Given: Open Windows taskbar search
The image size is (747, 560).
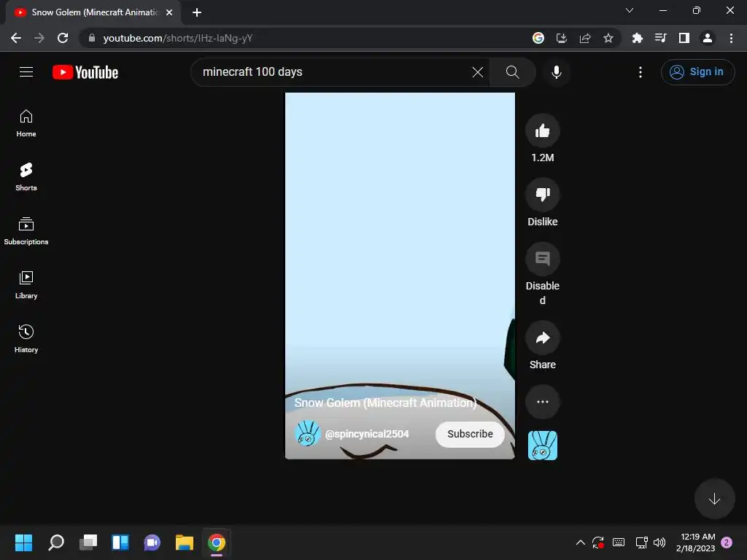Looking at the screenshot, I should pyautogui.click(x=55, y=542).
